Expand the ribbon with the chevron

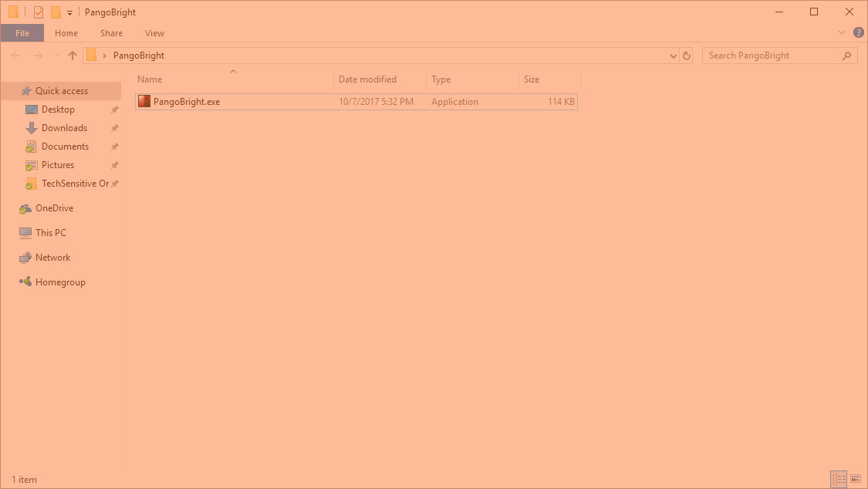point(842,33)
